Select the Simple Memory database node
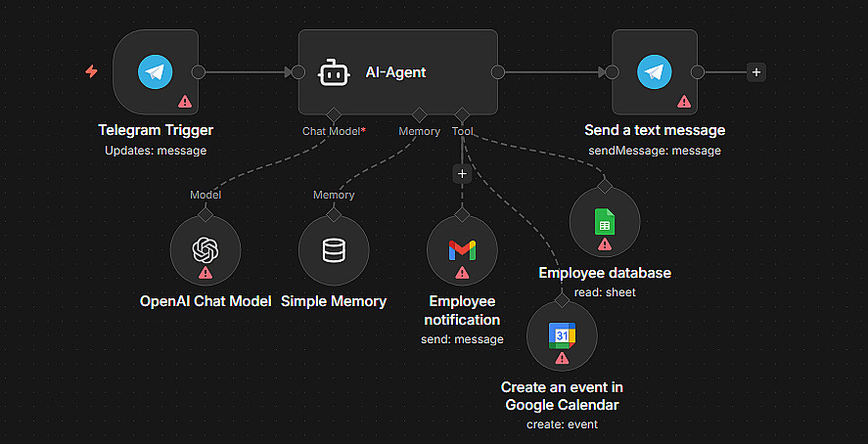Image resolution: width=868 pixels, height=444 pixels. pyautogui.click(x=334, y=250)
